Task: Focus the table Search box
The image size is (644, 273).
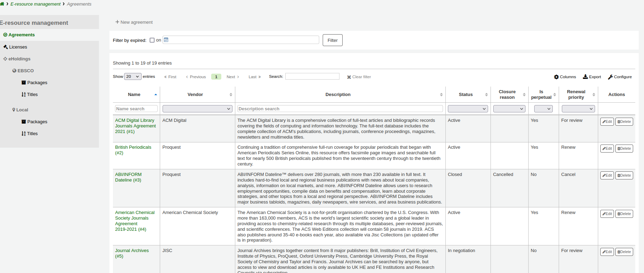Action: coord(312,76)
